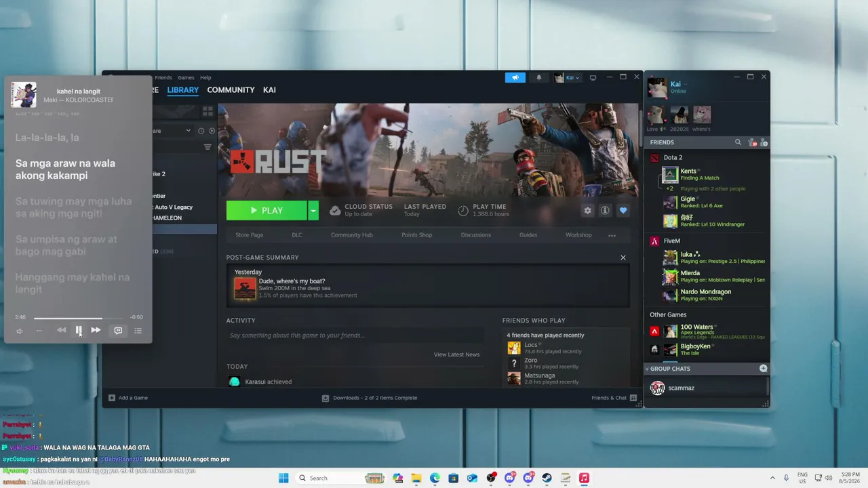Go to the LIBRARY section
The image size is (868, 488).
[x=182, y=89]
